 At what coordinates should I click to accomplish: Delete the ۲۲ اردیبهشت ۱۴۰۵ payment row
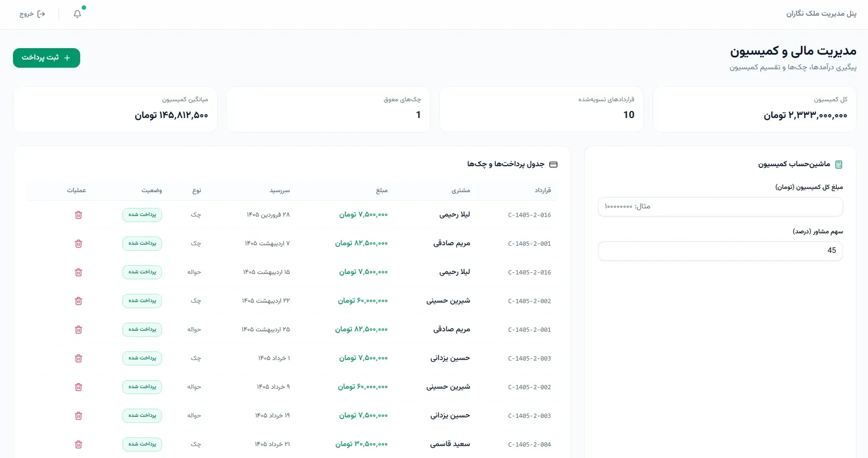(x=79, y=301)
